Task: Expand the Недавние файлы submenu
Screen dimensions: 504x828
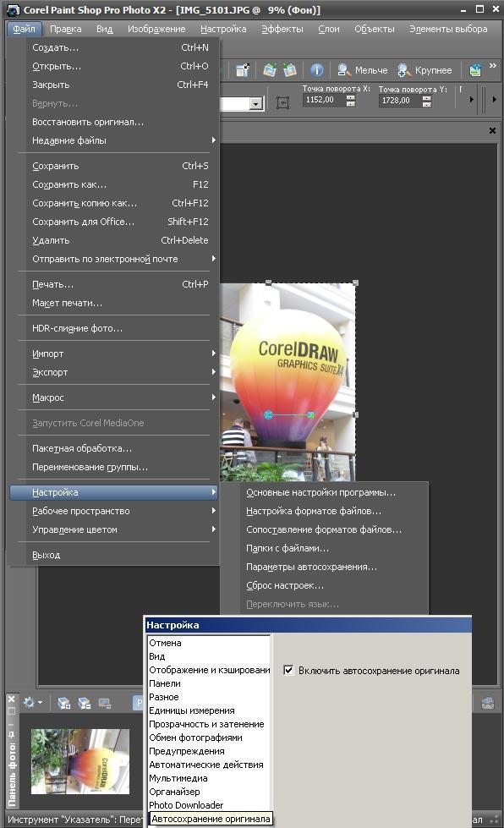Action: click(114, 140)
